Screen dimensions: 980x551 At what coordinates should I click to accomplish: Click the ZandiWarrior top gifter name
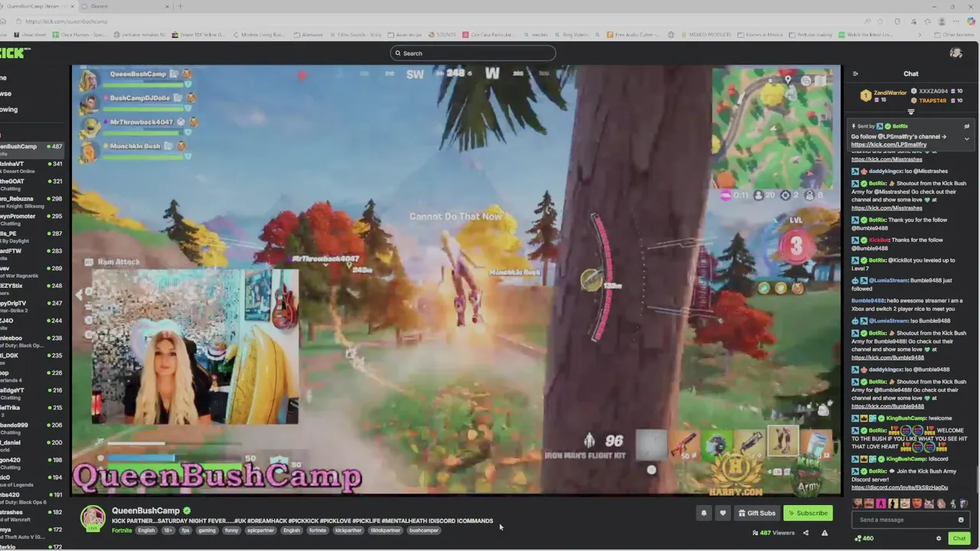[890, 92]
